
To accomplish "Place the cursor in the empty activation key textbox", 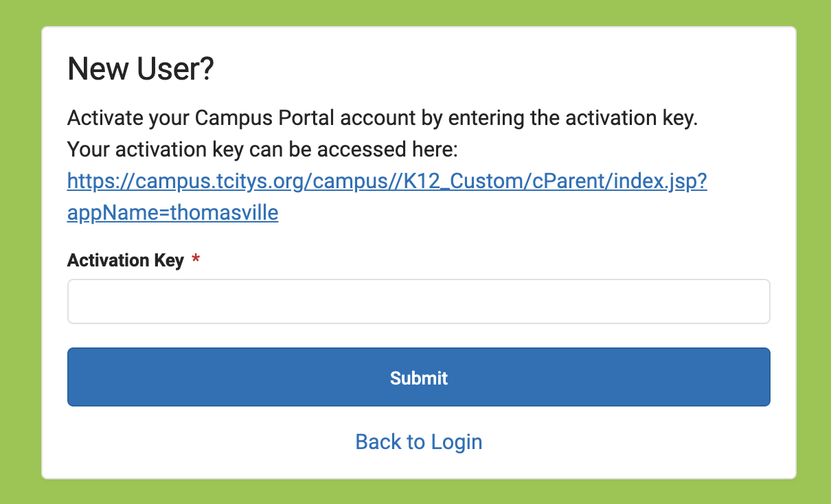I will [x=418, y=301].
